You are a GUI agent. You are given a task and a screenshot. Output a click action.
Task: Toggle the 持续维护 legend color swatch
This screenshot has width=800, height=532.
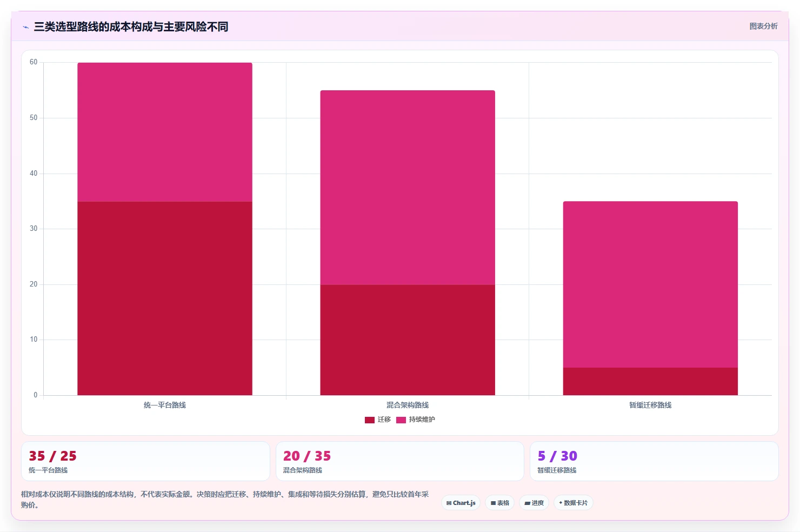tap(401, 420)
